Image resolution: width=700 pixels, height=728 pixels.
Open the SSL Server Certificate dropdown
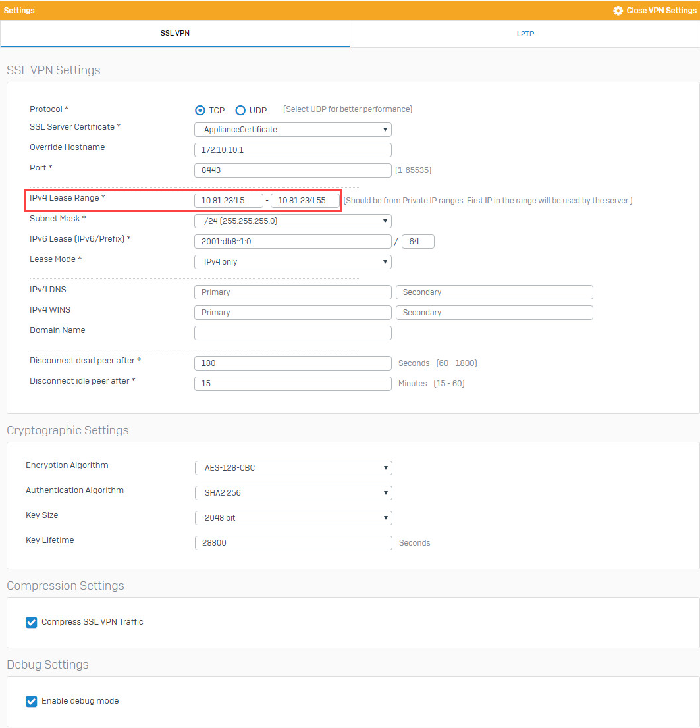[292, 130]
